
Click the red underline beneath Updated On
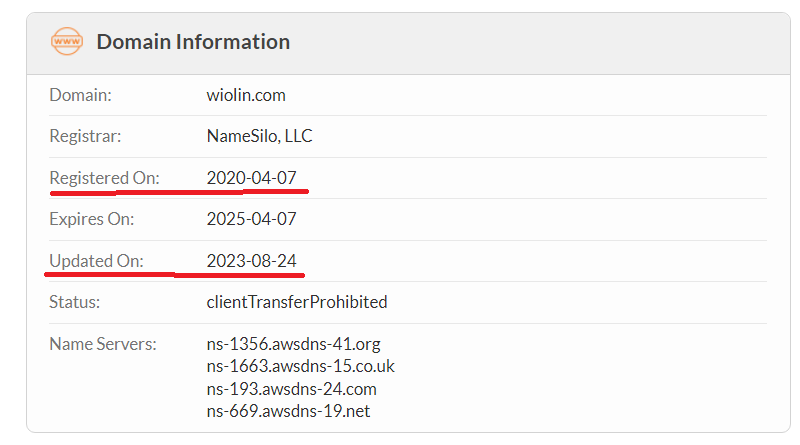point(174,275)
